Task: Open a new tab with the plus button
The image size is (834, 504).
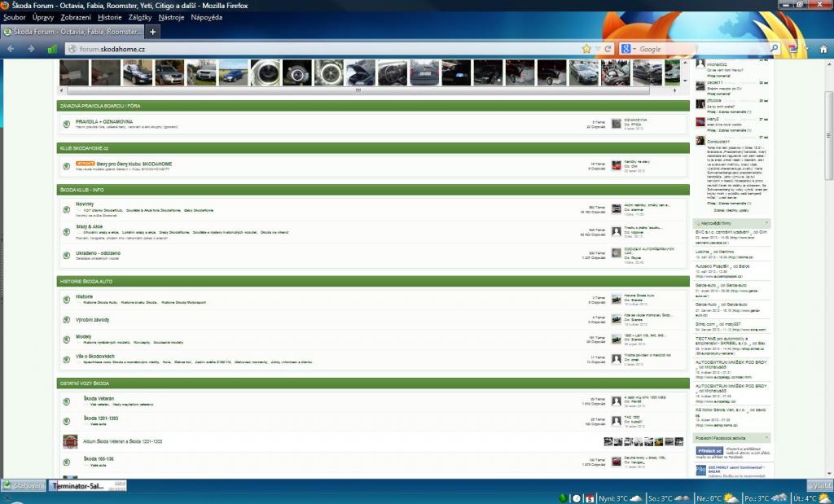Action: 152,32
